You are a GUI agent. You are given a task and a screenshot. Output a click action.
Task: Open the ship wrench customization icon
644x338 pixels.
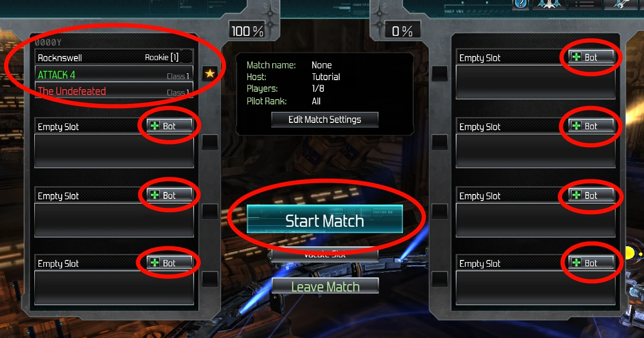[x=620, y=4]
